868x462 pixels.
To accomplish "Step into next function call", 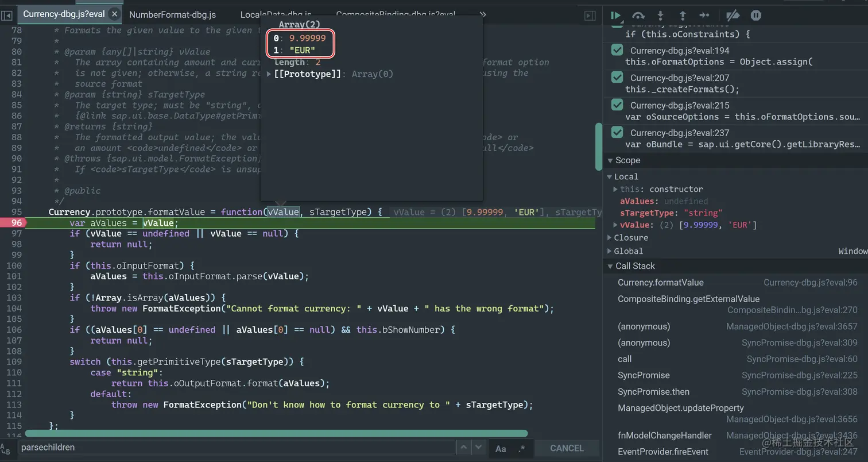I will pos(660,16).
